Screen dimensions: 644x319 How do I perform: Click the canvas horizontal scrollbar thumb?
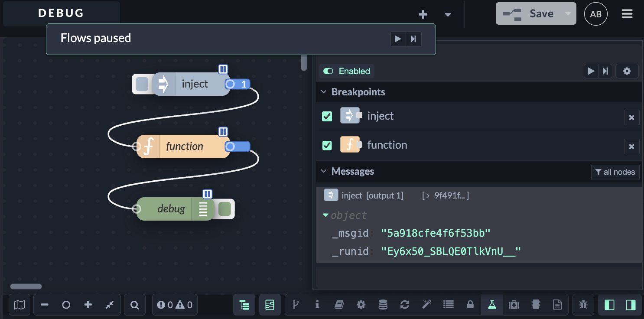tap(26, 286)
